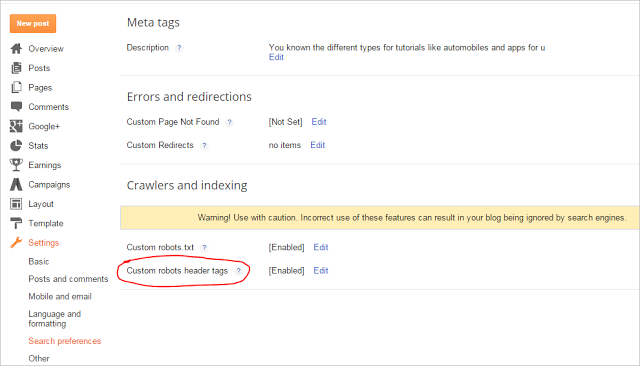Open Pages in sidebar
Image resolution: width=640 pixels, height=366 pixels.
(x=40, y=88)
